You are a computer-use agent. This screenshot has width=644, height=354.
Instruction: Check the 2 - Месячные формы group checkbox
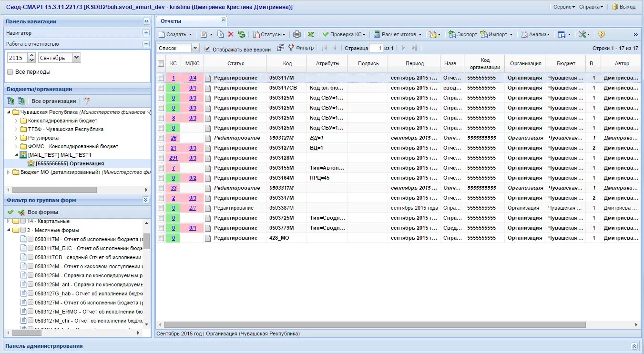pos(23,230)
